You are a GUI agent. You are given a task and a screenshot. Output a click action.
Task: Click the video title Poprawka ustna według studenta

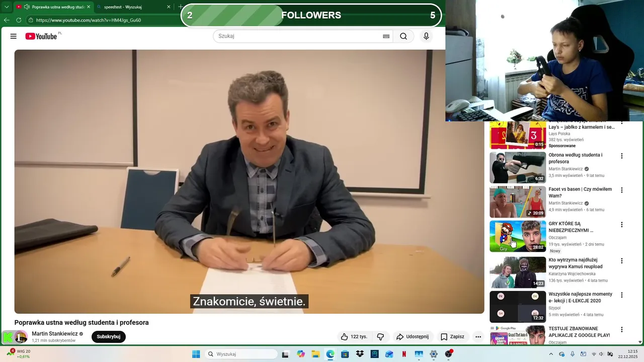click(82, 323)
